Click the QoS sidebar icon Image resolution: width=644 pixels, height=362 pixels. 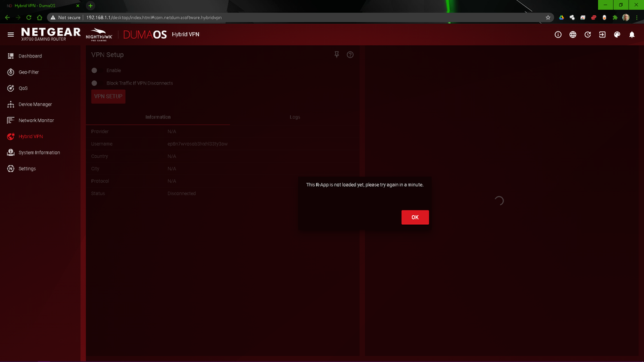[x=11, y=88]
